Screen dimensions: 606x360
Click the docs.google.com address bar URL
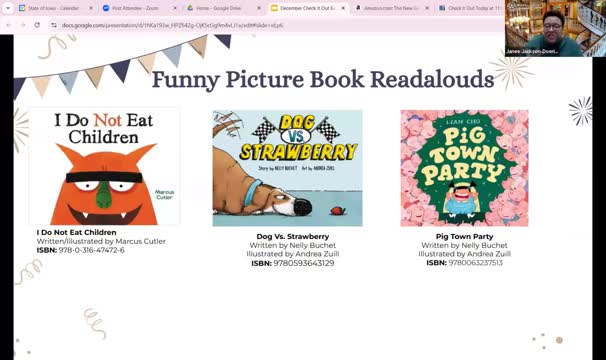click(x=172, y=26)
